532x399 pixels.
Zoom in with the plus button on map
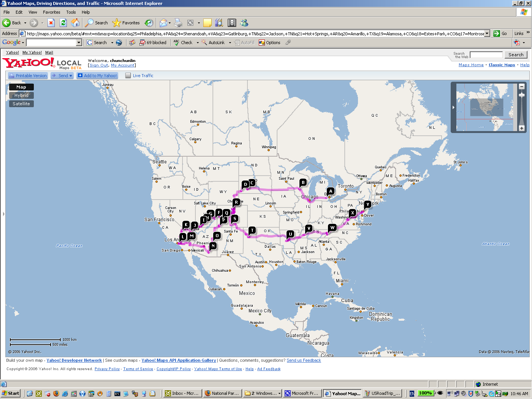point(522,128)
